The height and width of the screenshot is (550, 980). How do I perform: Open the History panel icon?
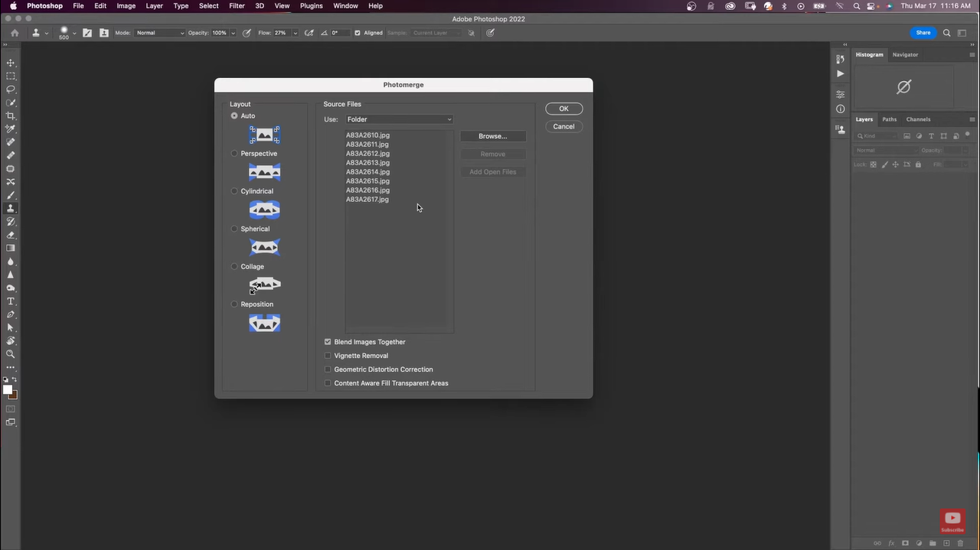click(x=840, y=59)
